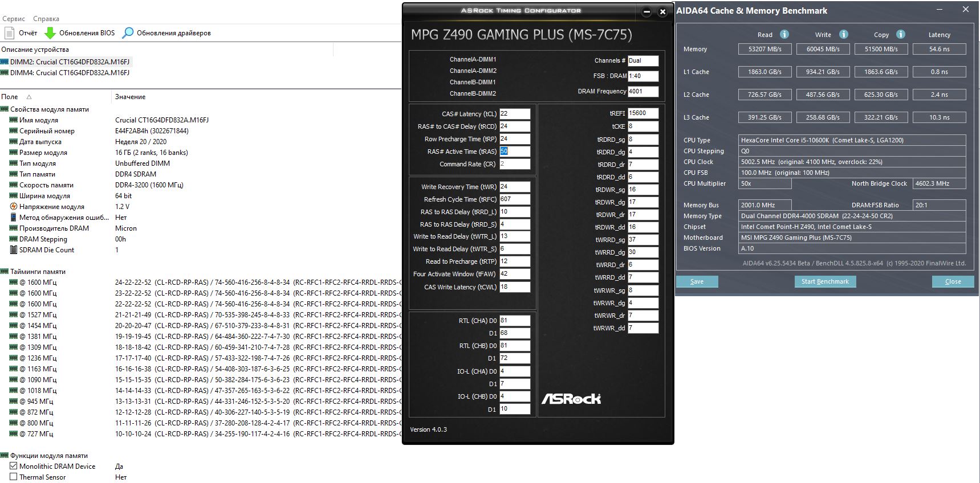980x483 pixels.
Task: Click the icon beside Тайминги памяти heading
Action: [x=5, y=272]
